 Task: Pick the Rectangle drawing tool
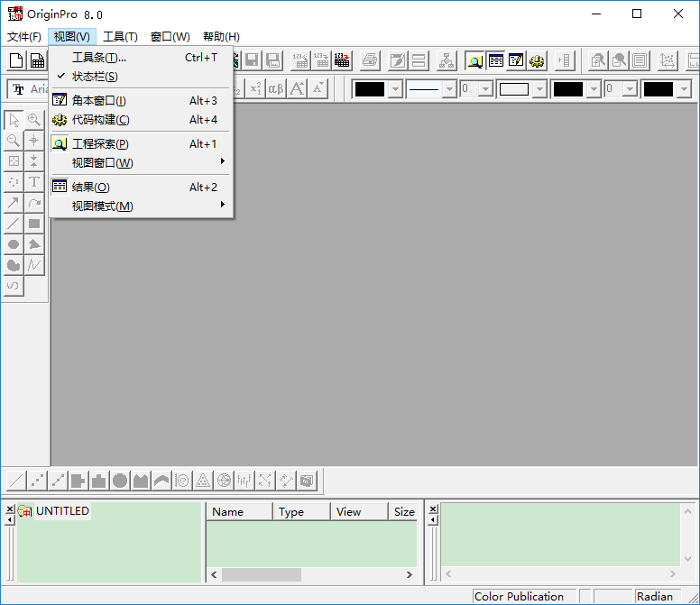pos(34,223)
